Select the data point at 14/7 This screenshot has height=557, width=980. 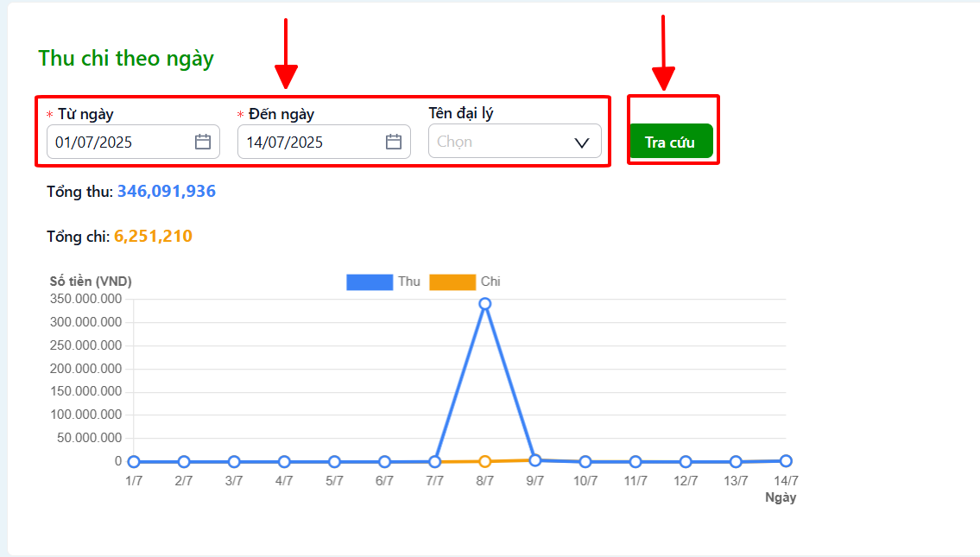point(787,461)
